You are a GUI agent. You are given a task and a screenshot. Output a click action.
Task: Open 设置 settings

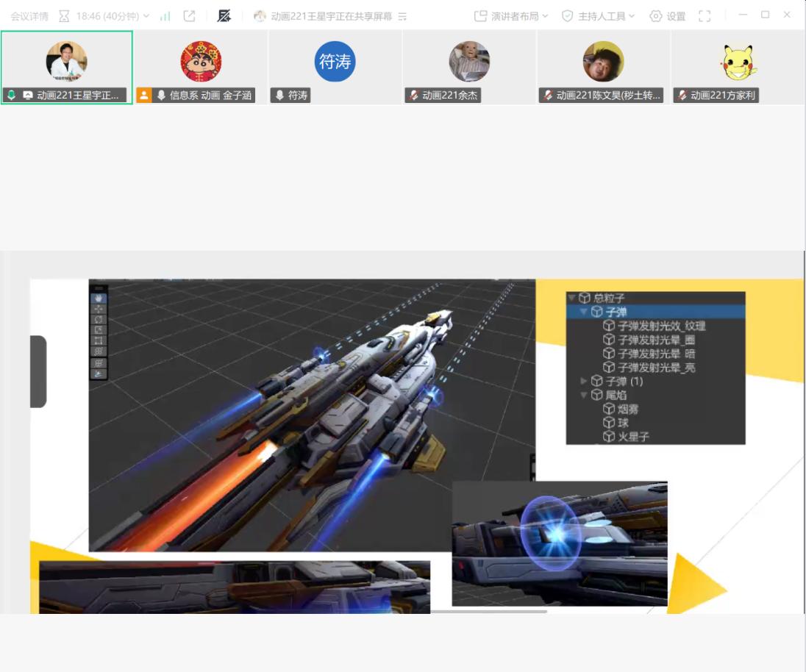[667, 16]
